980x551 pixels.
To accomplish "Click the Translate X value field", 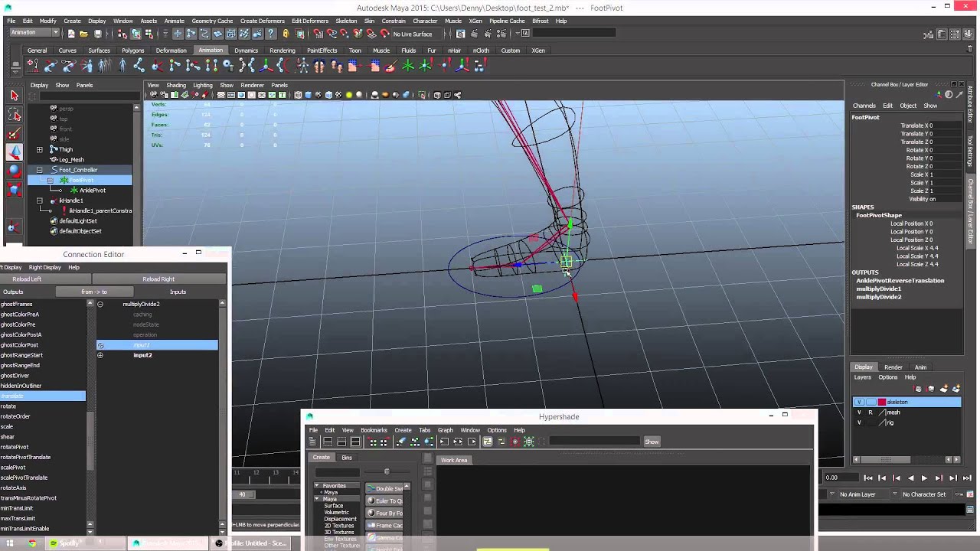I will pyautogui.click(x=945, y=126).
